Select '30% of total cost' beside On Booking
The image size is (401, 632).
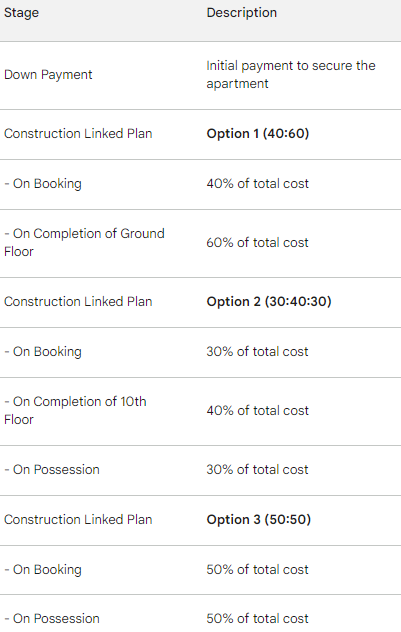[x=258, y=351]
